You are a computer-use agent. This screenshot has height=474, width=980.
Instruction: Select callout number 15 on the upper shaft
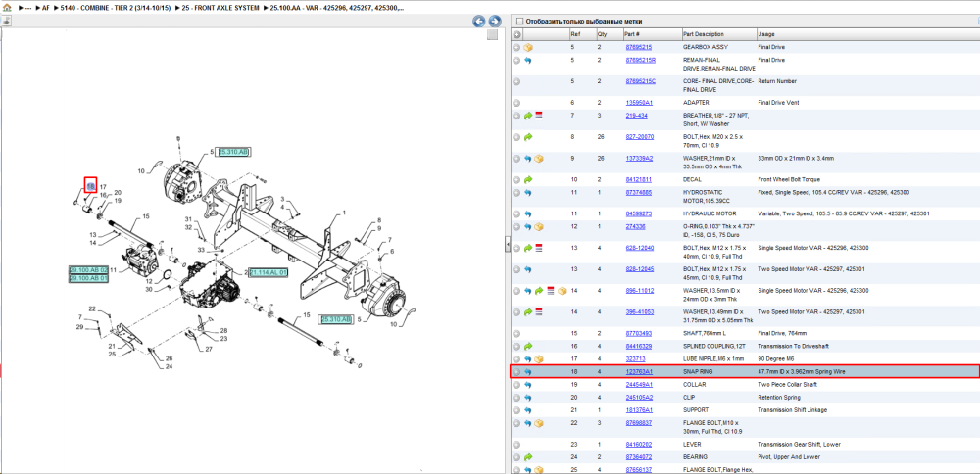[x=146, y=216]
